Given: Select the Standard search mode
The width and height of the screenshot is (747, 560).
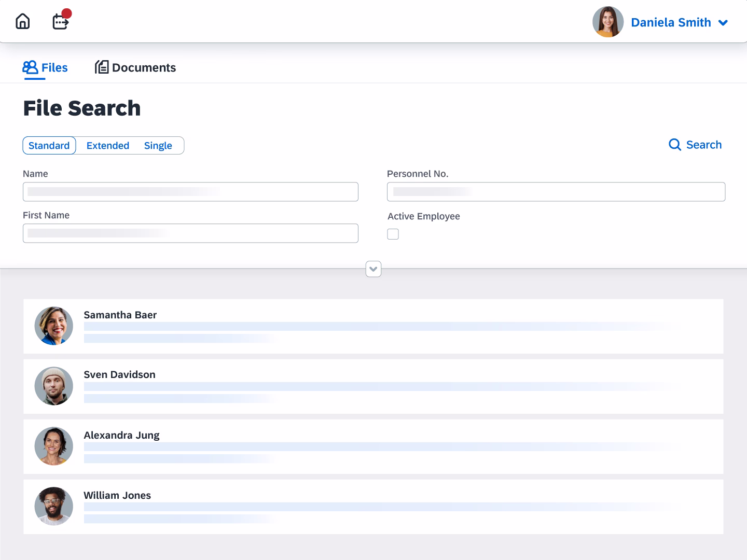Looking at the screenshot, I should pos(49,146).
